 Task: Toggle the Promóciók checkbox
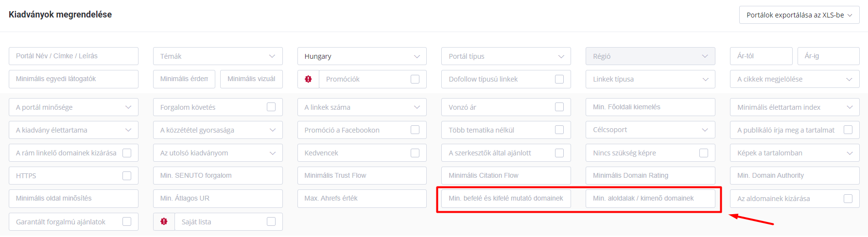(415, 79)
